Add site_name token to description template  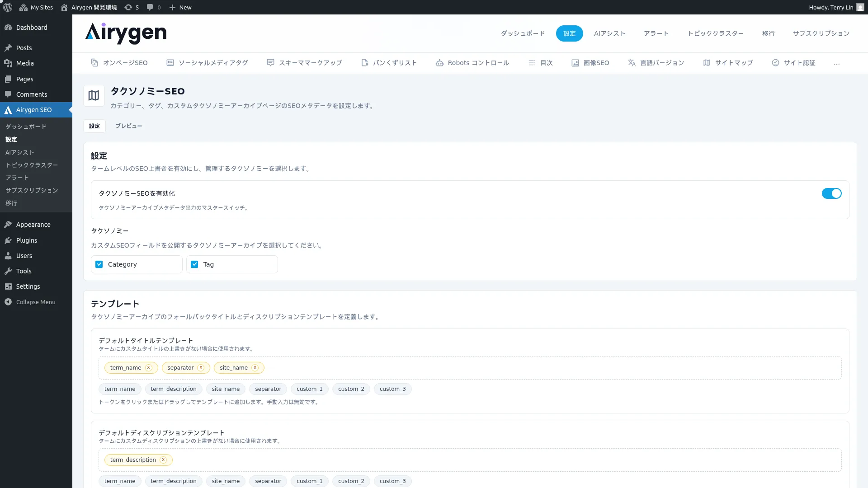(x=226, y=481)
